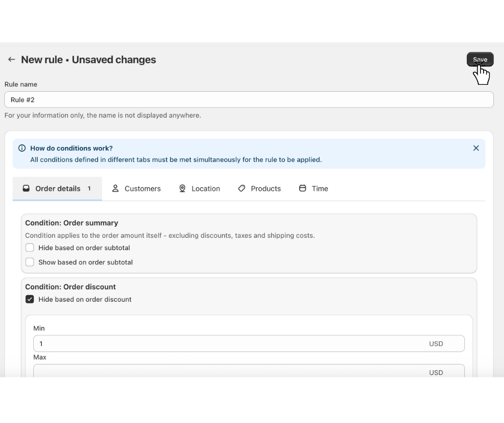Focus the Min discount amount field

pyautogui.click(x=231, y=344)
